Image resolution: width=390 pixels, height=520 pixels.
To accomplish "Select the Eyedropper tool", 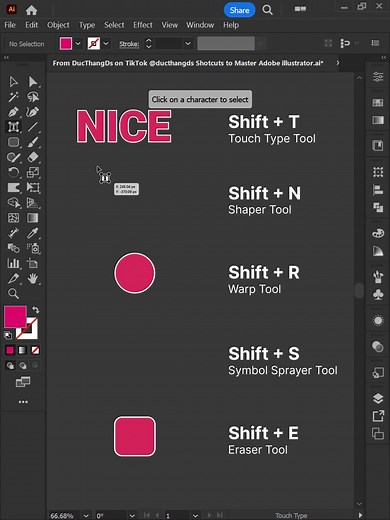I will click(33, 233).
